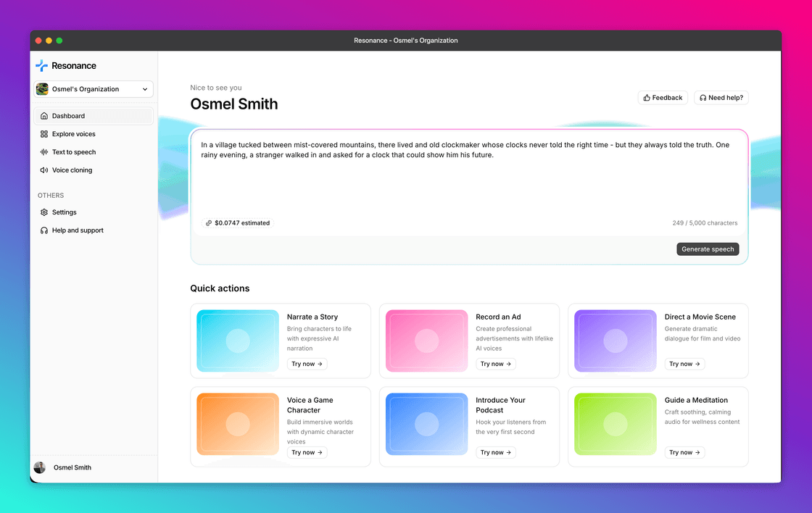This screenshot has width=812, height=513.
Task: Open Help and support
Action: [x=94, y=230]
